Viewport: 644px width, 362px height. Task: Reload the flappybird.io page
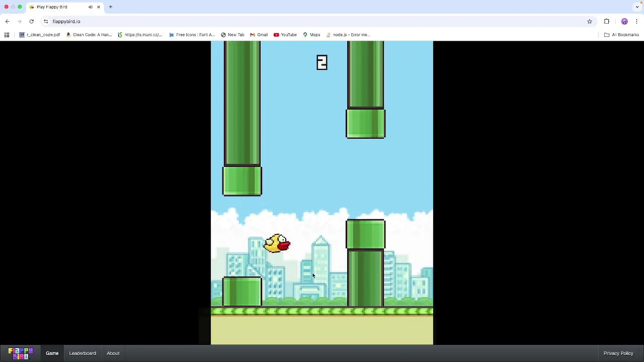click(x=31, y=22)
